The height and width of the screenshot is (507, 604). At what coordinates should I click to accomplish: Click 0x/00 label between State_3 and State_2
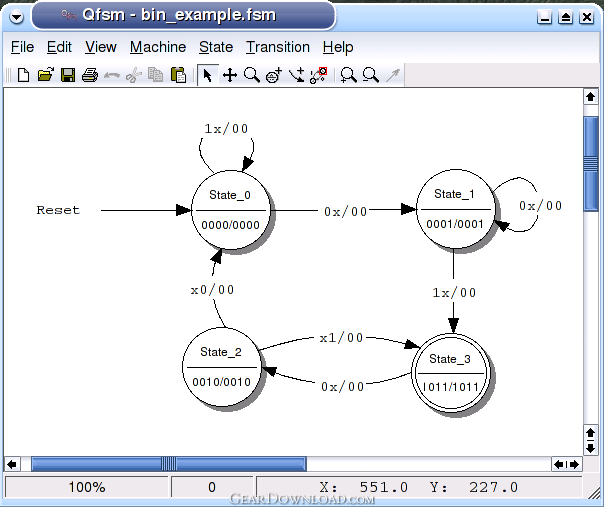[342, 386]
